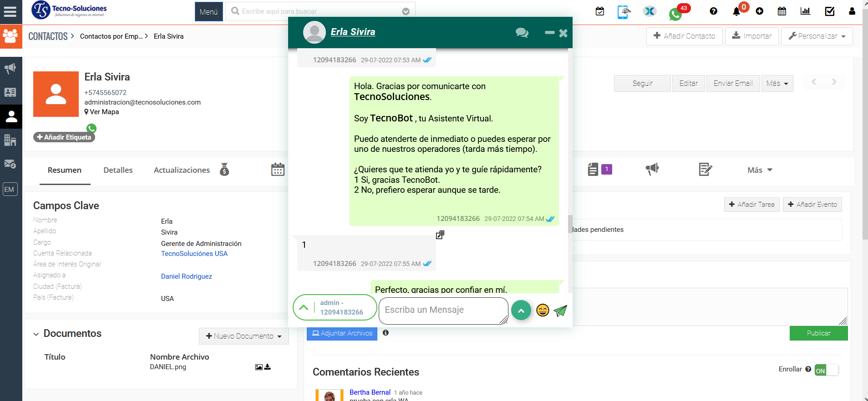Click the Escriba un Mensaje field
868x401 pixels.
pos(442,310)
